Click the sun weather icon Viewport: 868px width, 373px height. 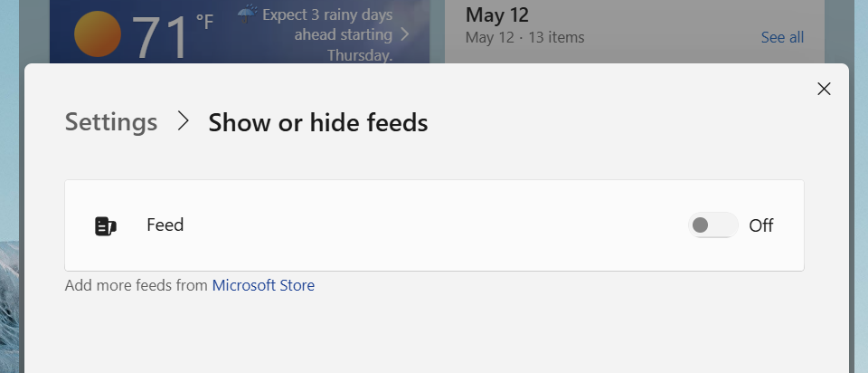98,35
